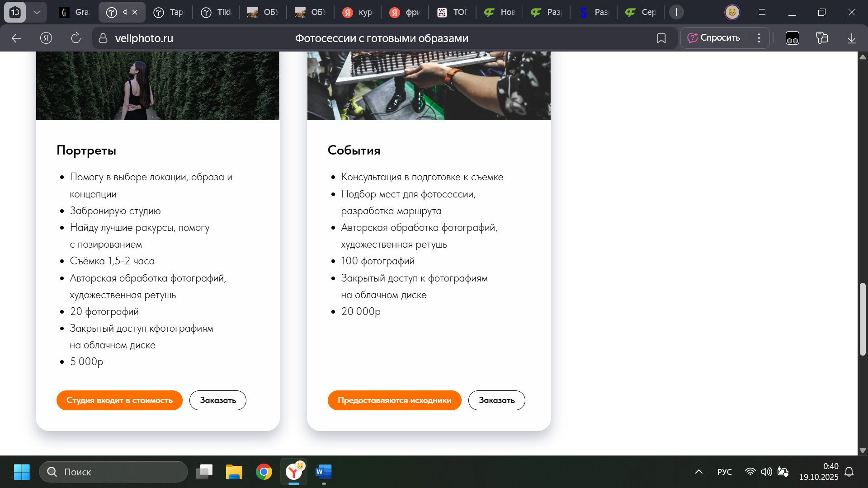This screenshot has height=488, width=868.
Task: Show hidden system tray icons chevron
Action: [698, 472]
